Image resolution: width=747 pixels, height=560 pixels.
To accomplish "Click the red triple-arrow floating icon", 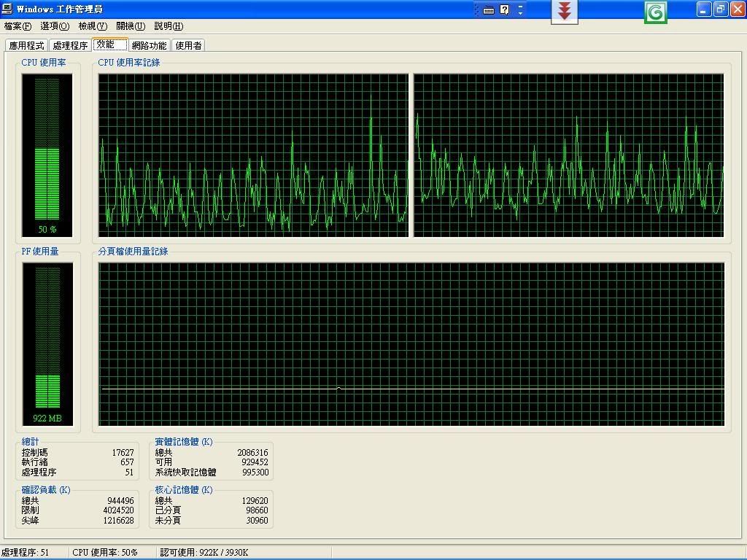I will (564, 11).
